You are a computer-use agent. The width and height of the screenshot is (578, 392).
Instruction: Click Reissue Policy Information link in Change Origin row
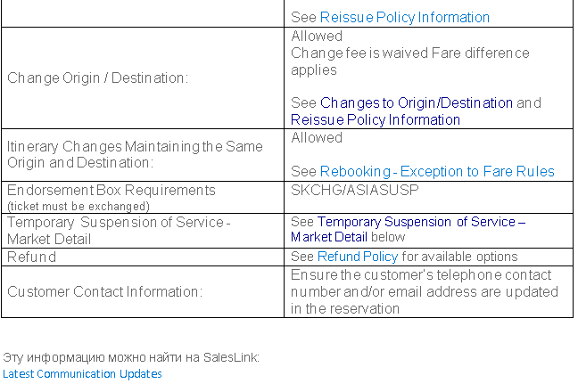[376, 119]
